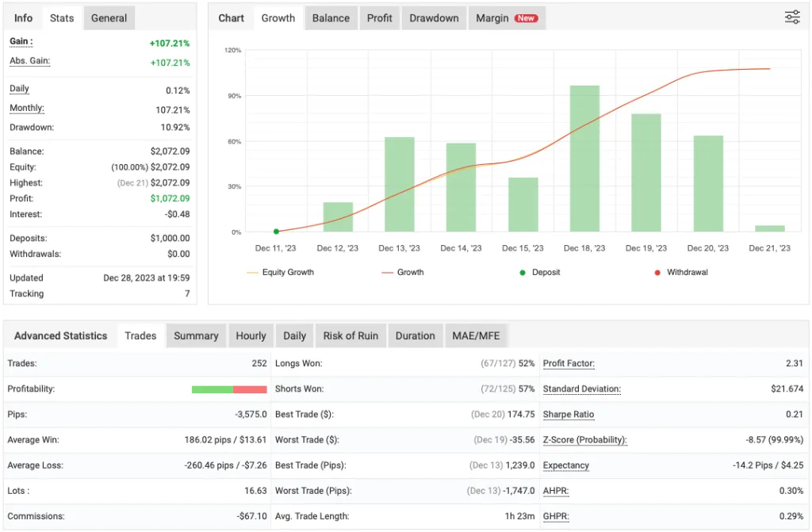Open the Hourly statistics tab
812x532 pixels.
click(251, 335)
